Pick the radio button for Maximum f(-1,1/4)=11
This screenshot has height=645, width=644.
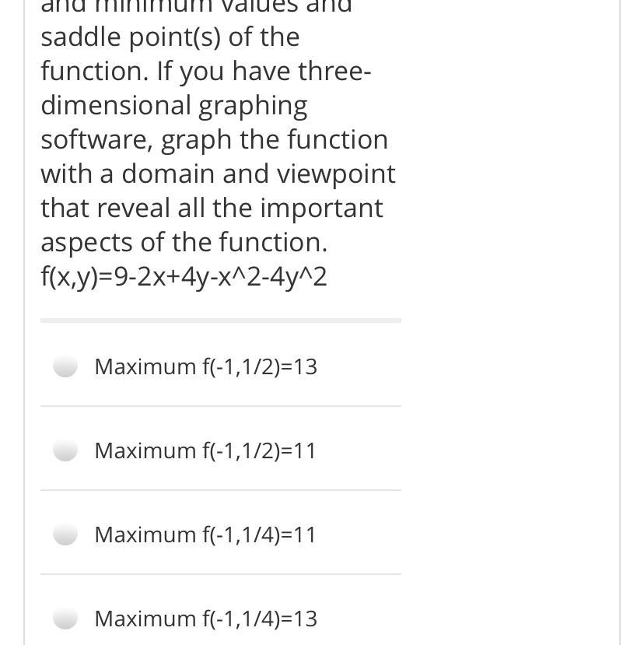[x=66, y=535]
